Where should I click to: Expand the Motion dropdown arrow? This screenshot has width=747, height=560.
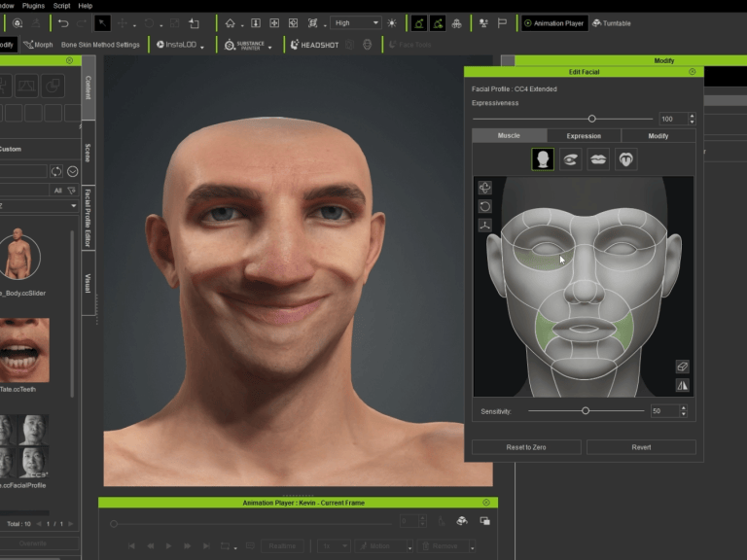tap(409, 547)
